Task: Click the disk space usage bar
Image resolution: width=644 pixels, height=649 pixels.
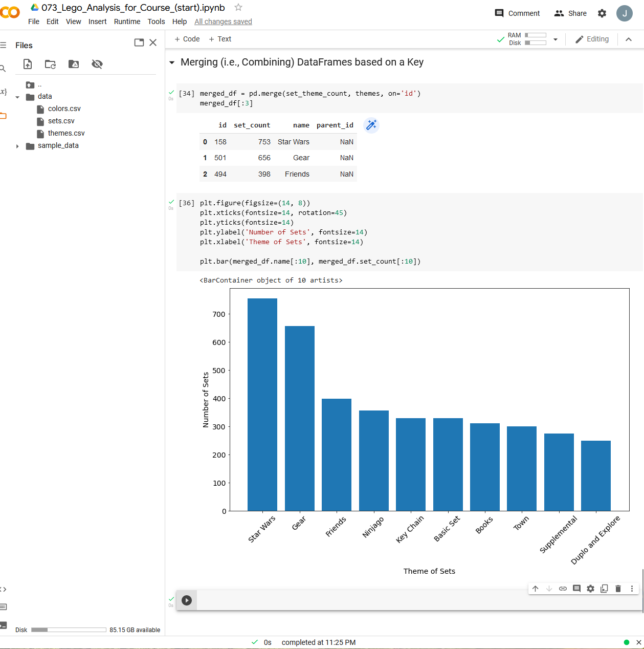Action: (x=68, y=630)
